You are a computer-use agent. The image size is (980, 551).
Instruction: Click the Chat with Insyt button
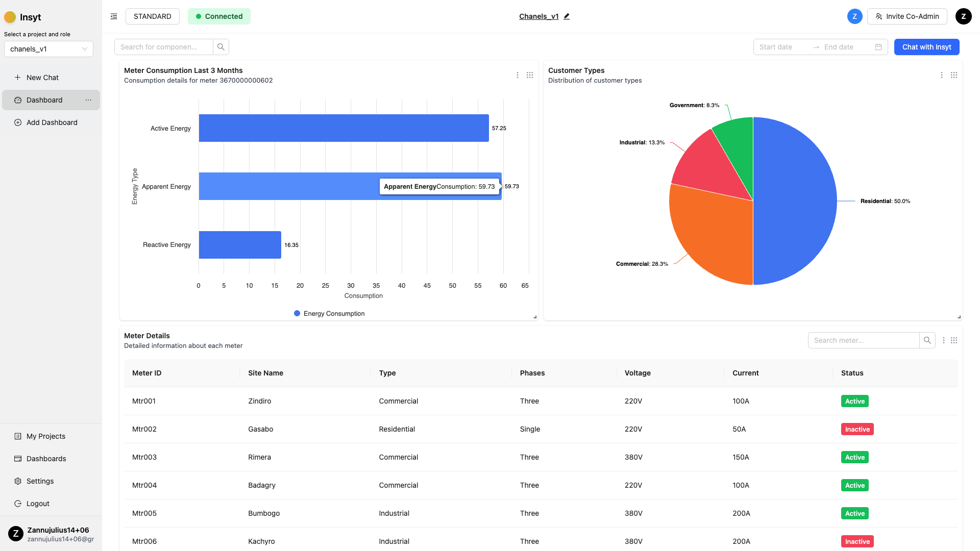pyautogui.click(x=926, y=46)
